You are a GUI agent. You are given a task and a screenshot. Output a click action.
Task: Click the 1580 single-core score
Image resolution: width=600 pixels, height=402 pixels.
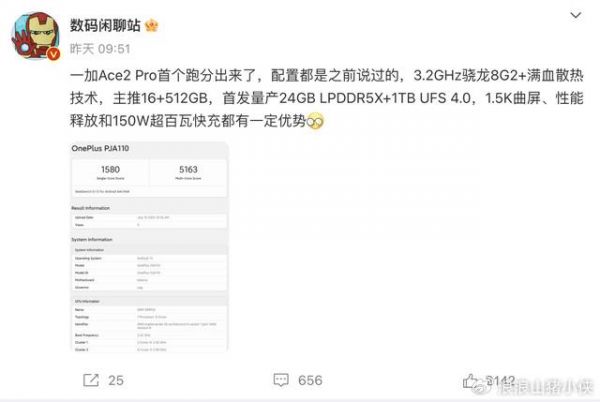(x=110, y=169)
